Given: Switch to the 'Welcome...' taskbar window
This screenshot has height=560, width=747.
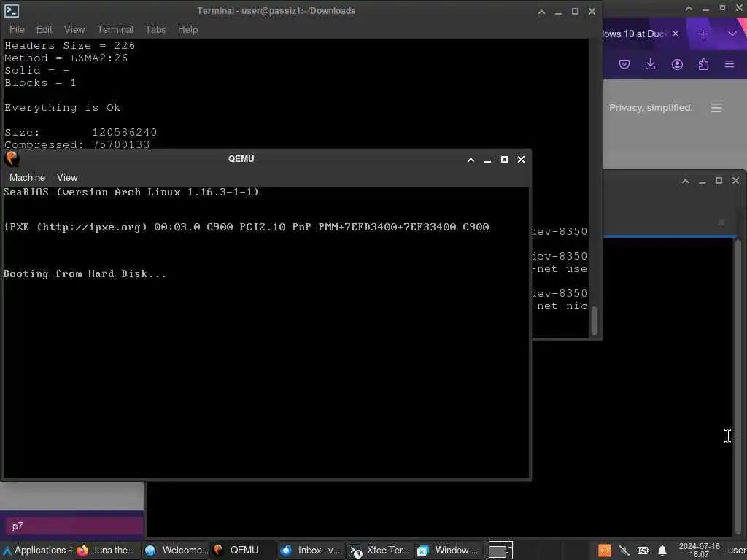Looking at the screenshot, I should point(177,551).
